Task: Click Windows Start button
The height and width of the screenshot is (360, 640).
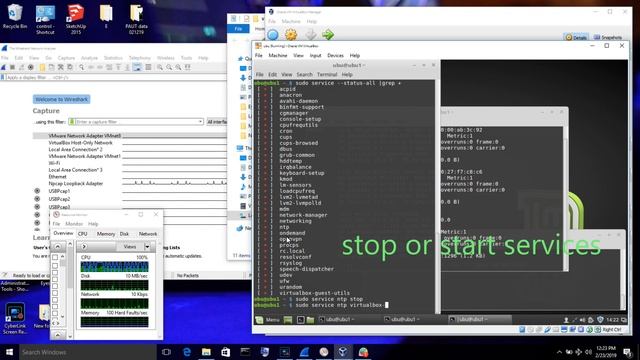Action: click(x=9, y=352)
